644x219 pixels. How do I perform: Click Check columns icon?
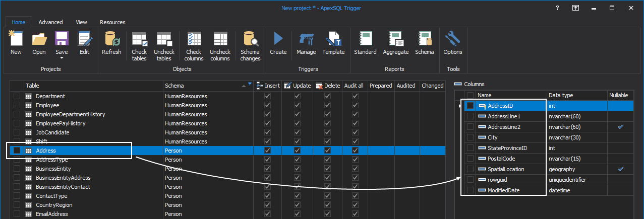194,40
